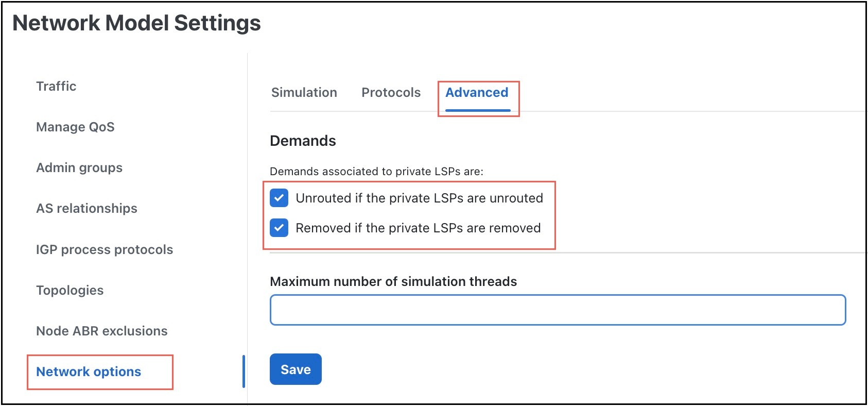
Task: Open Node ABR exclusions settings
Action: 101,331
